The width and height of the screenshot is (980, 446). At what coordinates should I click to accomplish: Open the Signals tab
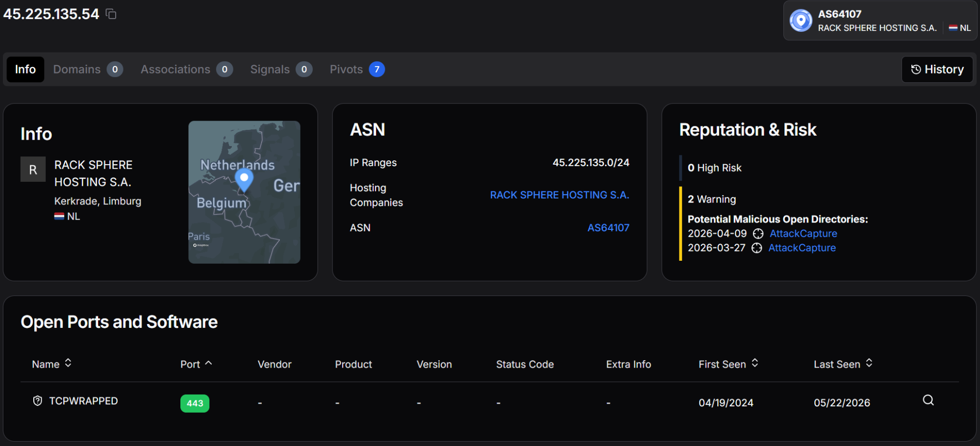point(281,70)
